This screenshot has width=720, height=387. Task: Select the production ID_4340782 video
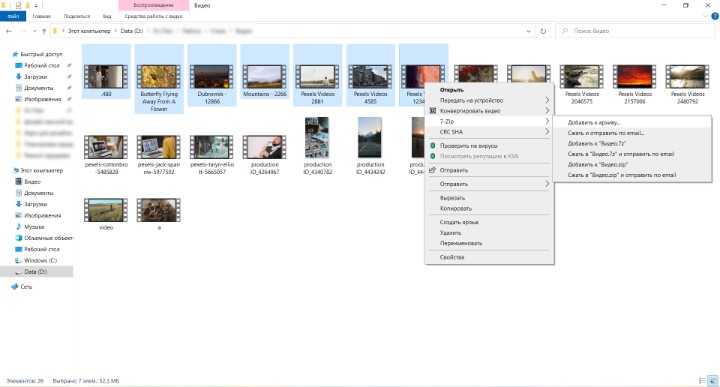(317, 146)
